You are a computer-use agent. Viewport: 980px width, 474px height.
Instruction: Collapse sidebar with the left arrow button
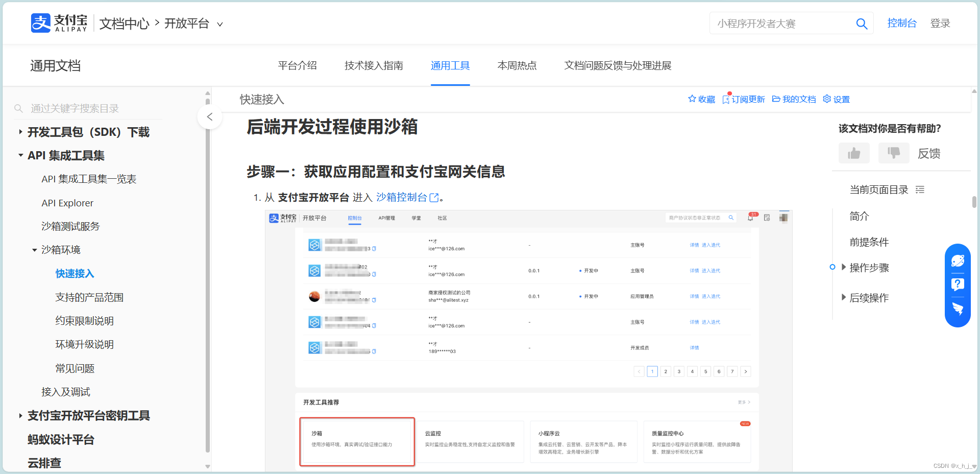[x=209, y=117]
